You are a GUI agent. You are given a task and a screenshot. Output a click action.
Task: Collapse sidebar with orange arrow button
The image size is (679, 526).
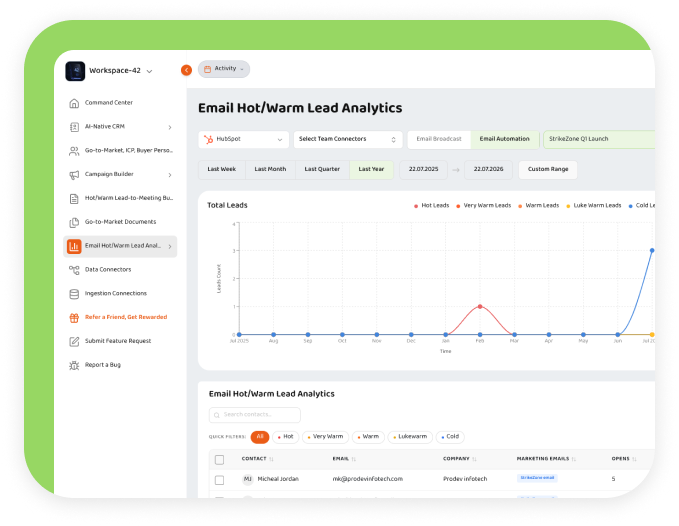[x=186, y=70]
